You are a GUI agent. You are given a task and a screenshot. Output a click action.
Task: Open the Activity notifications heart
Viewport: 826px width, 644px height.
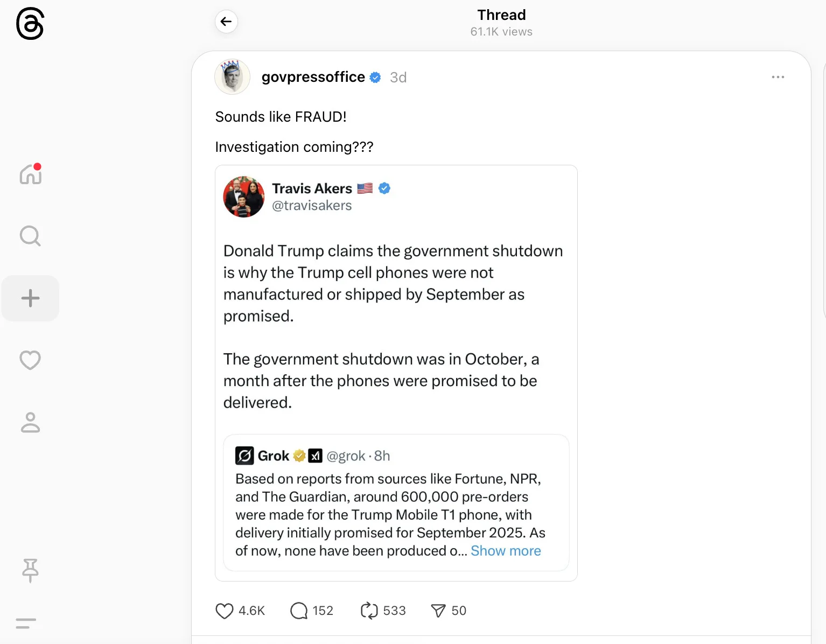[x=30, y=360]
